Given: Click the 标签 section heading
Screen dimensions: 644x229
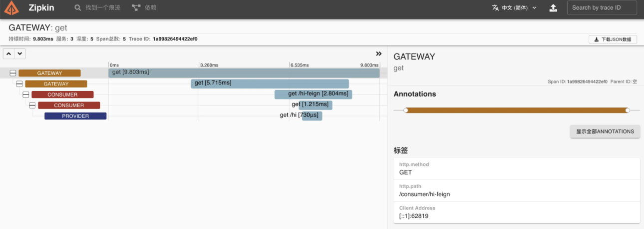Looking at the screenshot, I should (401, 150).
